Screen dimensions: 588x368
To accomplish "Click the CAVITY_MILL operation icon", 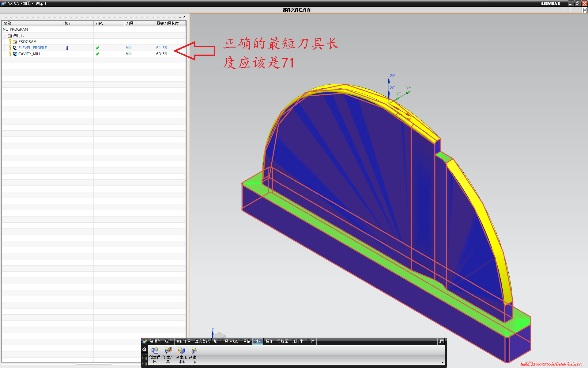I will coord(15,54).
